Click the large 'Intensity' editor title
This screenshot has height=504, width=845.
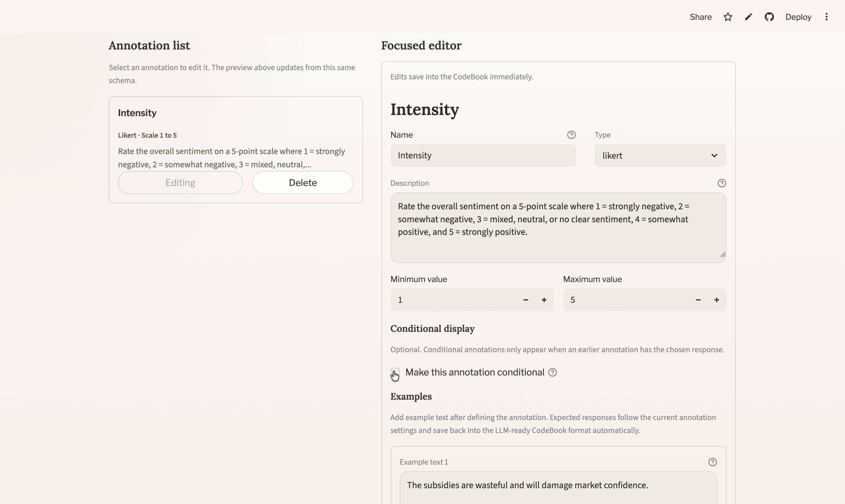point(425,109)
